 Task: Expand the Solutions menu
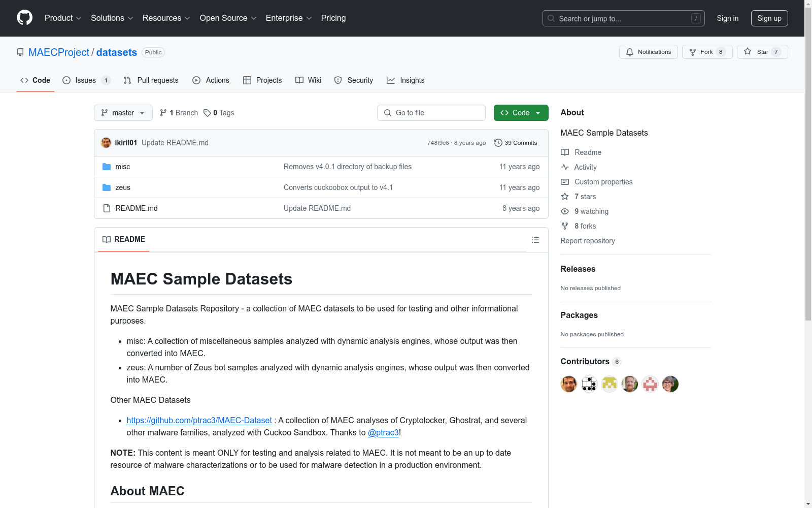[x=112, y=18]
